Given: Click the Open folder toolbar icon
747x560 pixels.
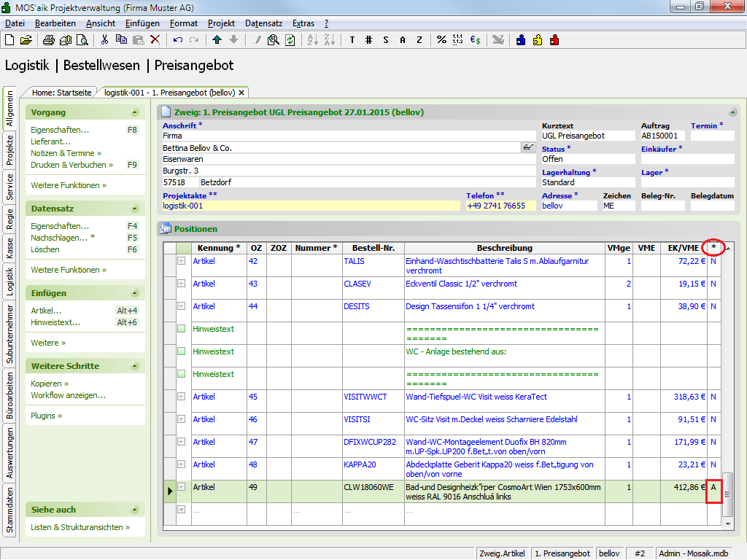Looking at the screenshot, I should (x=26, y=40).
